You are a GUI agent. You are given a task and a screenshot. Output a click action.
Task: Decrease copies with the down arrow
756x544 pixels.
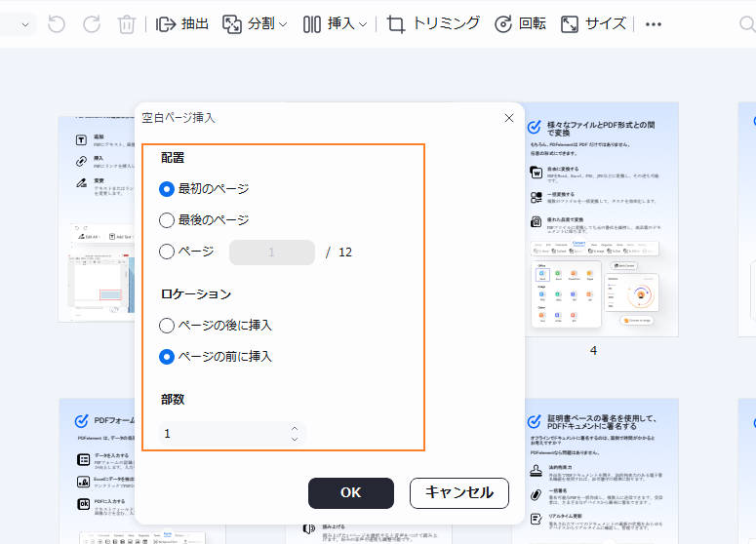coord(295,439)
